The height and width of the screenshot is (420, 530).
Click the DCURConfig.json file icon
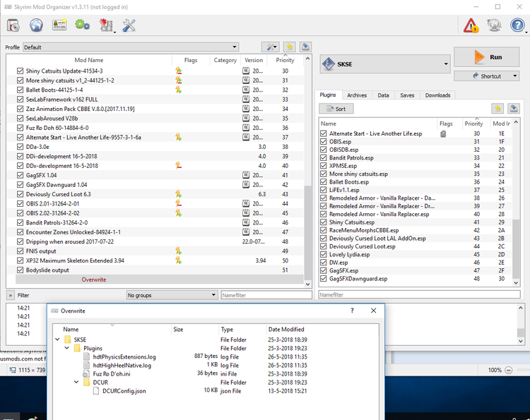click(96, 391)
